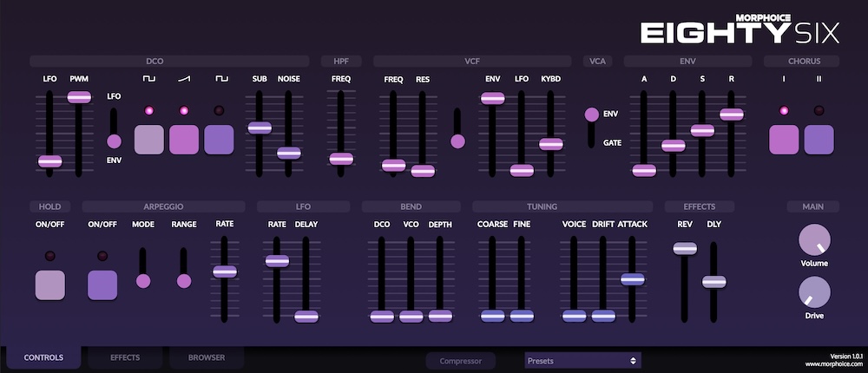Image resolution: width=868 pixels, height=373 pixels.
Task: Click the VCA ENV/GATE switch
Action: [x=592, y=115]
